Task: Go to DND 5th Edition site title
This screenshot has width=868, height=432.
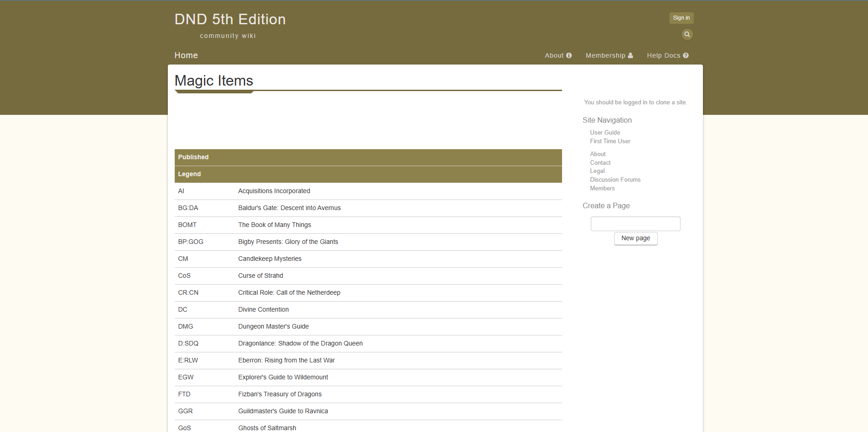Action: coord(230,19)
